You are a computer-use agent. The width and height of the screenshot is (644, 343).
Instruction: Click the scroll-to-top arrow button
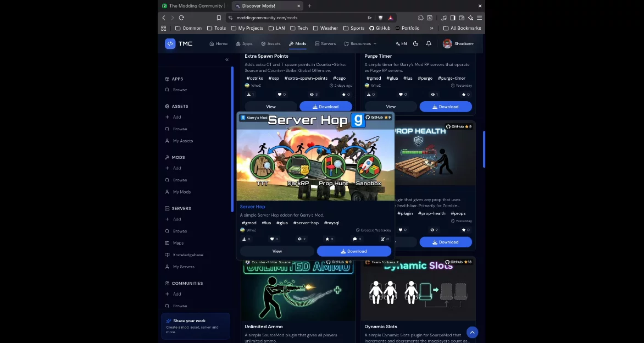(x=473, y=333)
